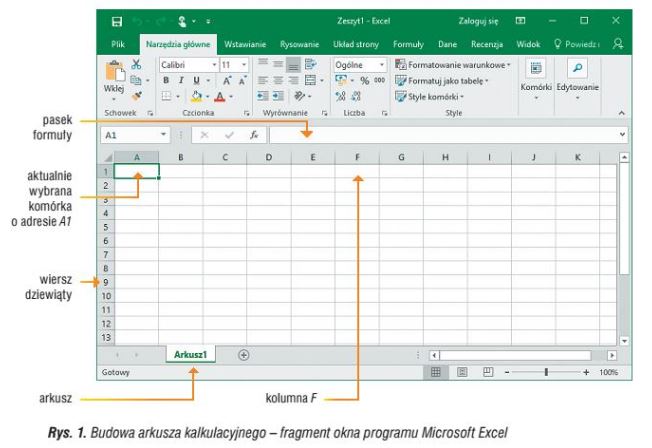
Task: Switch to Formuły tab
Action: [x=408, y=45]
